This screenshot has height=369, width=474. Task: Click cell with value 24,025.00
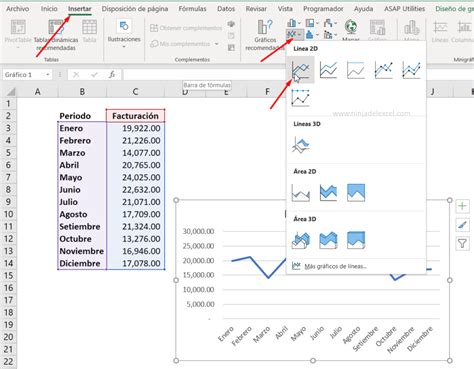point(135,177)
